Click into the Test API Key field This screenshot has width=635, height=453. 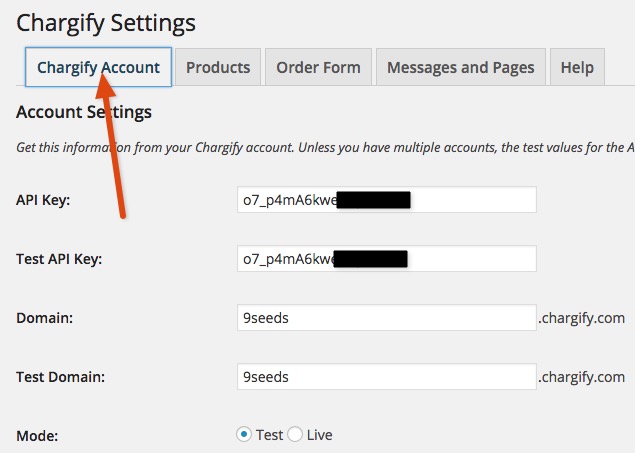click(x=387, y=259)
